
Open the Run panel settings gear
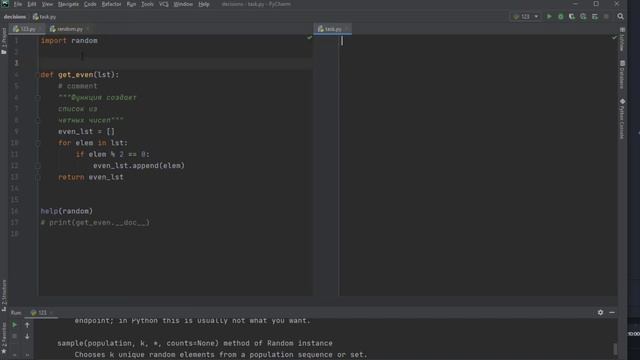600,313
